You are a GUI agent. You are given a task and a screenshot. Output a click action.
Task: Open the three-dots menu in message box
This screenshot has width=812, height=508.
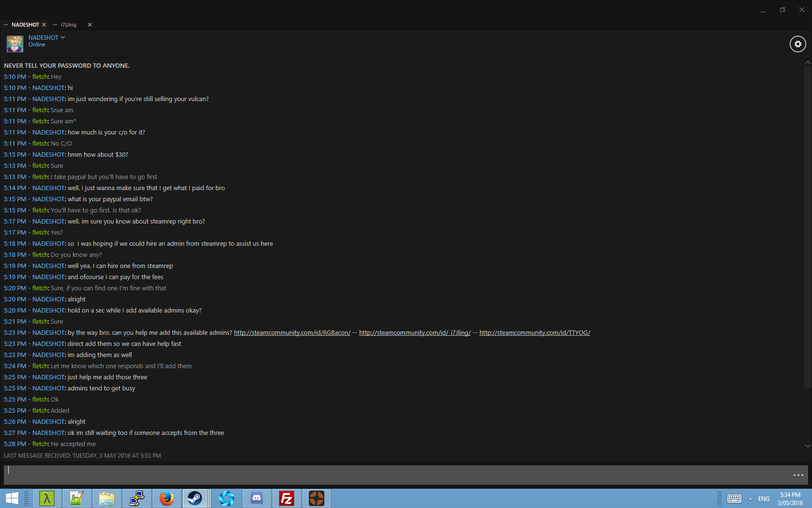798,475
